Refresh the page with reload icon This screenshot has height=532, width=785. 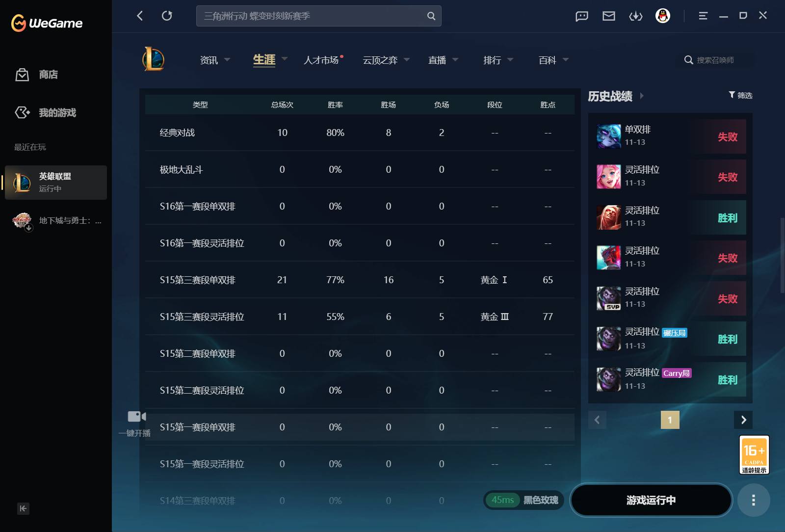pyautogui.click(x=167, y=16)
